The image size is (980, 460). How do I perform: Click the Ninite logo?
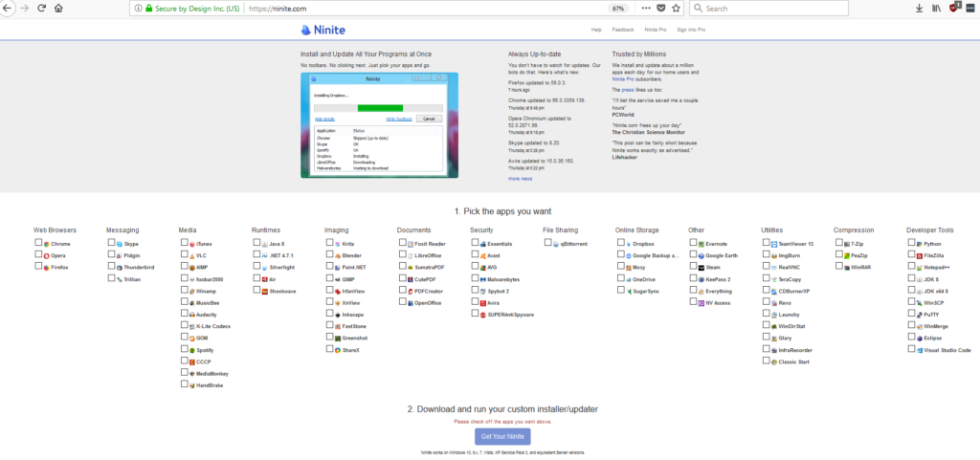323,30
